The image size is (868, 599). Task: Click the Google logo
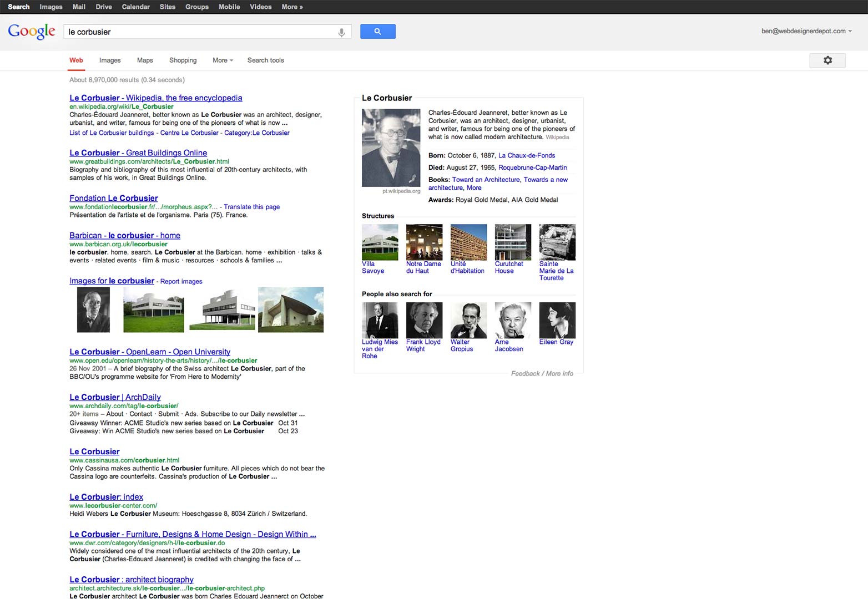(x=32, y=32)
